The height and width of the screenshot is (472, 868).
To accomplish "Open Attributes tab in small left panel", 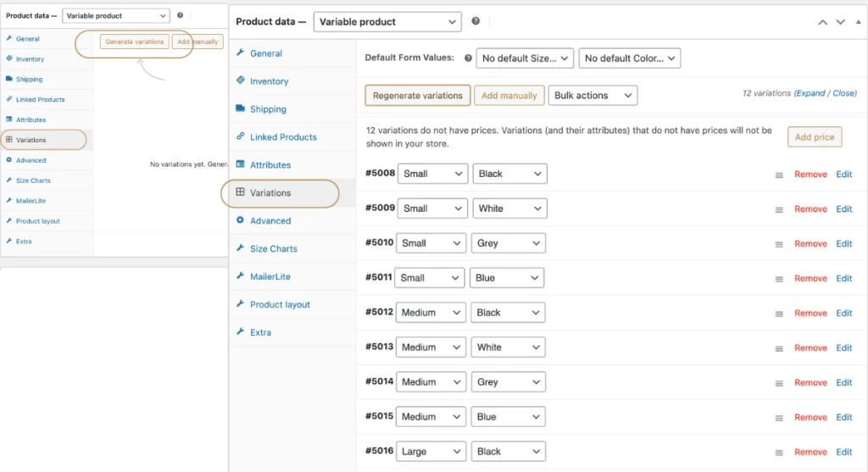I will coord(31,119).
